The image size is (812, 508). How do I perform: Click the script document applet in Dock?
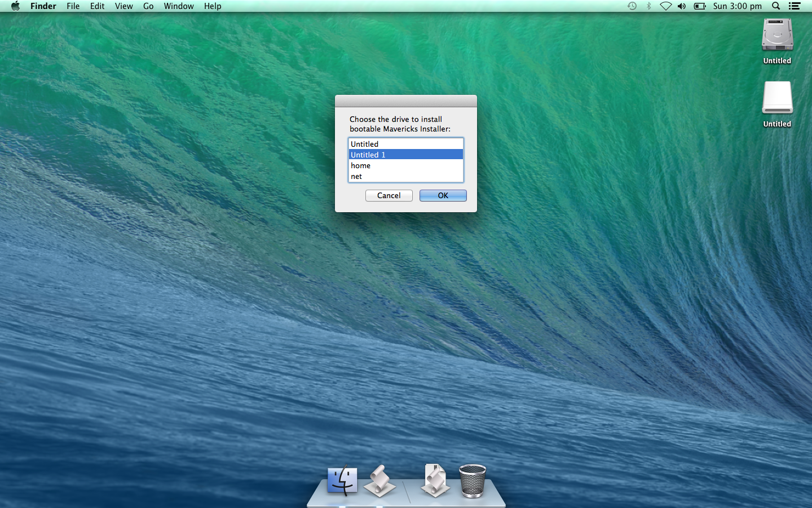click(x=435, y=481)
